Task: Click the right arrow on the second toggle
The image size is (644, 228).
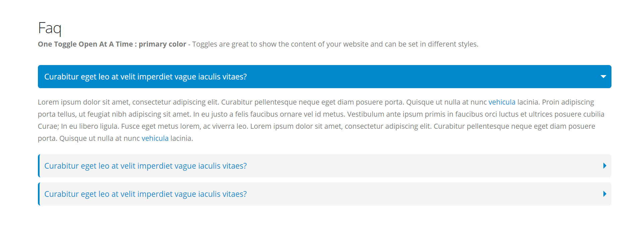Action: click(x=605, y=166)
